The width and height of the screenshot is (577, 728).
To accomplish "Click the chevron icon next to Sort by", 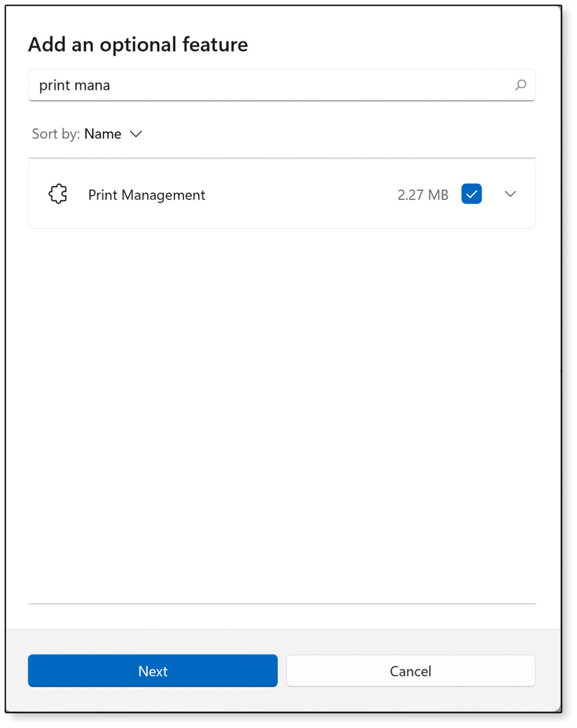I will (x=135, y=135).
